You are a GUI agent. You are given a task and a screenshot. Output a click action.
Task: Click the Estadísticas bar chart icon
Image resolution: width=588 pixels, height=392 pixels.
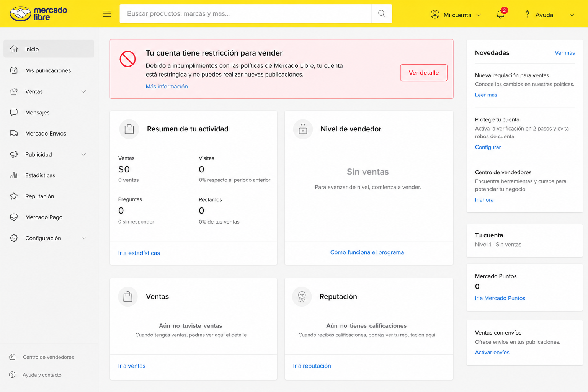pos(14,175)
